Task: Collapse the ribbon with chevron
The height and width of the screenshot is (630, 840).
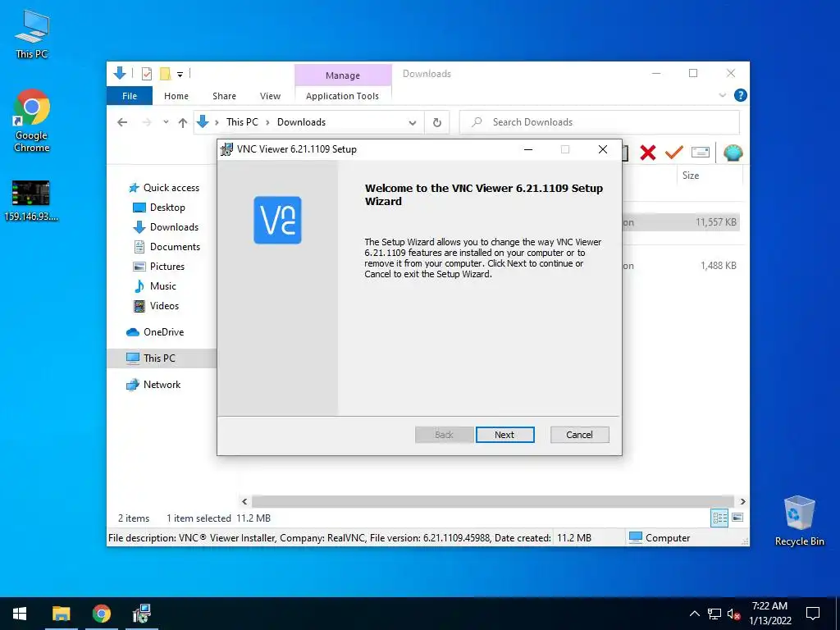Action: (x=723, y=95)
